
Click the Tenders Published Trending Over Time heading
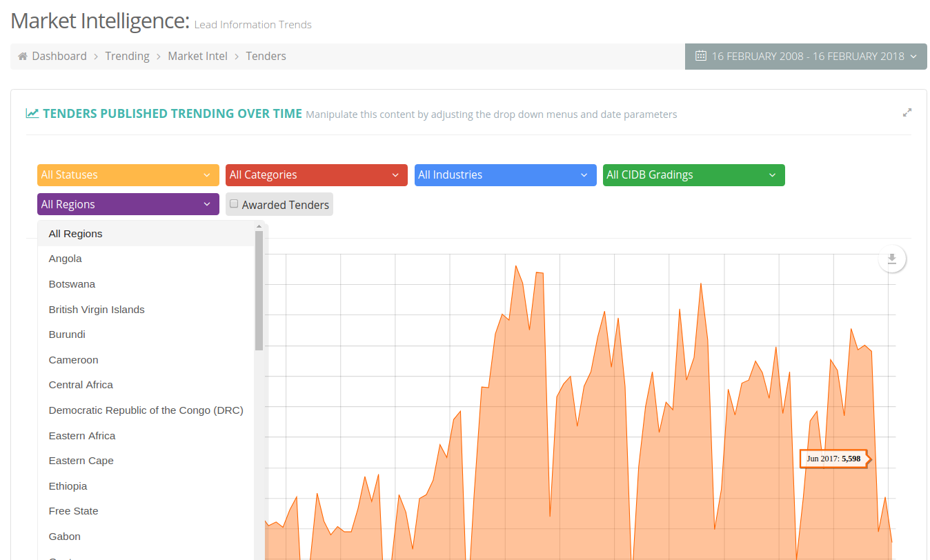[x=172, y=114]
